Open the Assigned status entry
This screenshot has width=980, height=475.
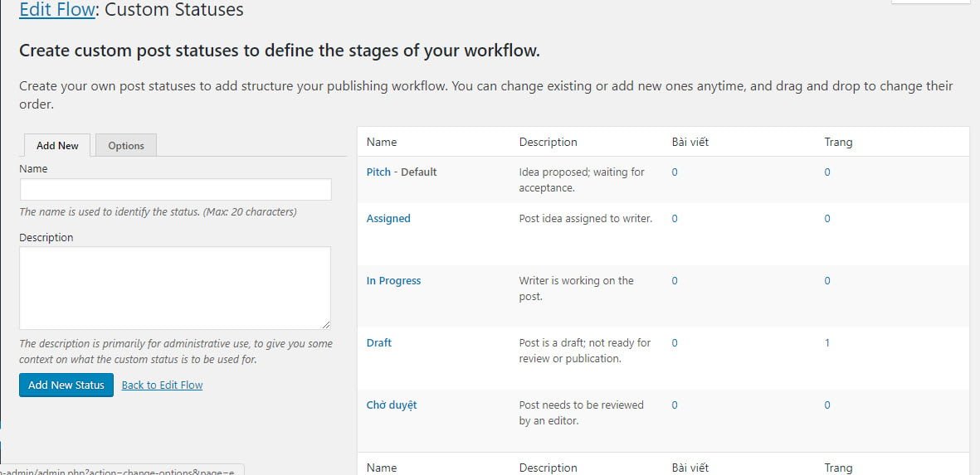[x=388, y=219]
